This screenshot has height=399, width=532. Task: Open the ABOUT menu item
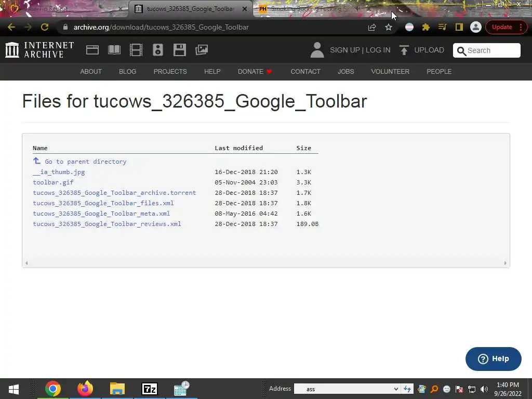91,72
